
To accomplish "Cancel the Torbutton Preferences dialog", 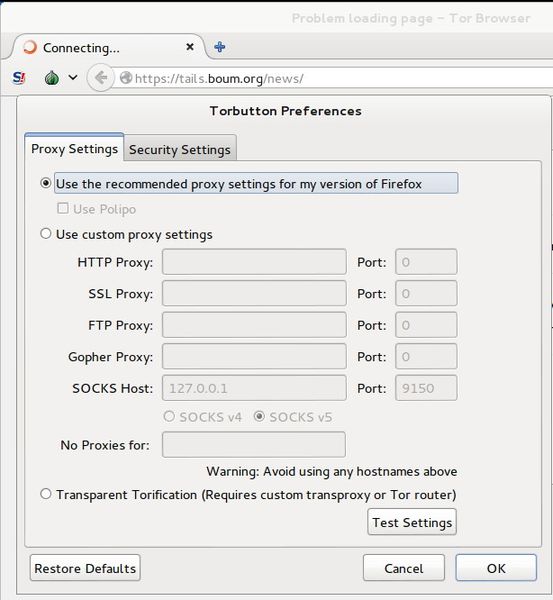I will pyautogui.click(x=404, y=568).
